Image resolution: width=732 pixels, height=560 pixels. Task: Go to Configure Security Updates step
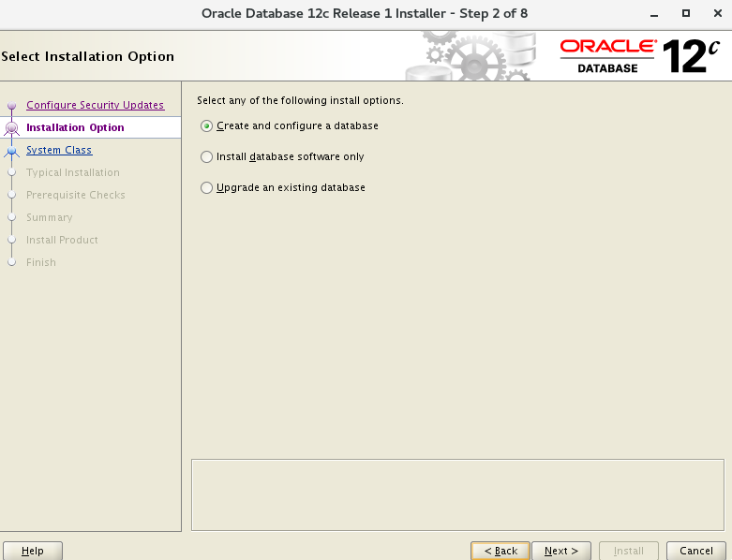96,105
